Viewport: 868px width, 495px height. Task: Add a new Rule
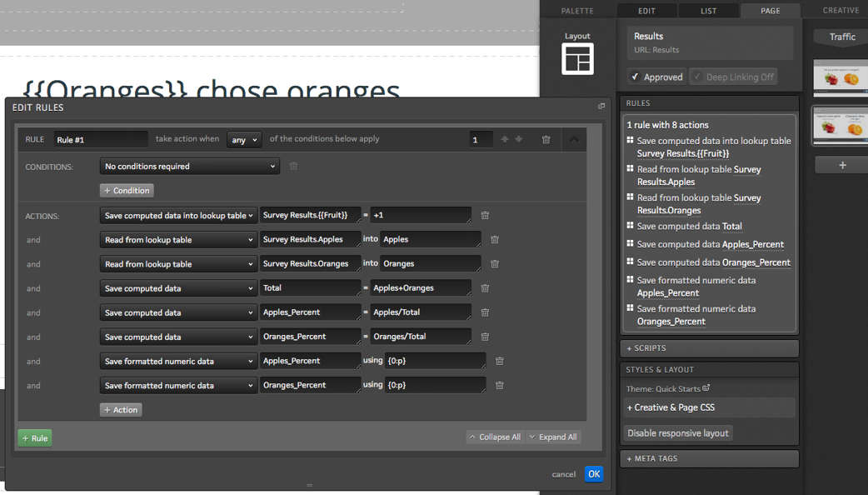click(35, 438)
